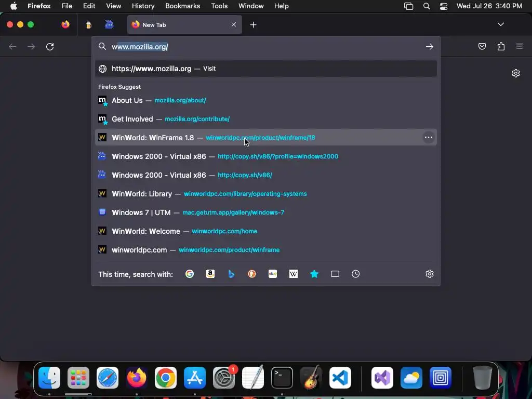Search this time with Wikipedia
The height and width of the screenshot is (399, 532).
click(x=294, y=274)
